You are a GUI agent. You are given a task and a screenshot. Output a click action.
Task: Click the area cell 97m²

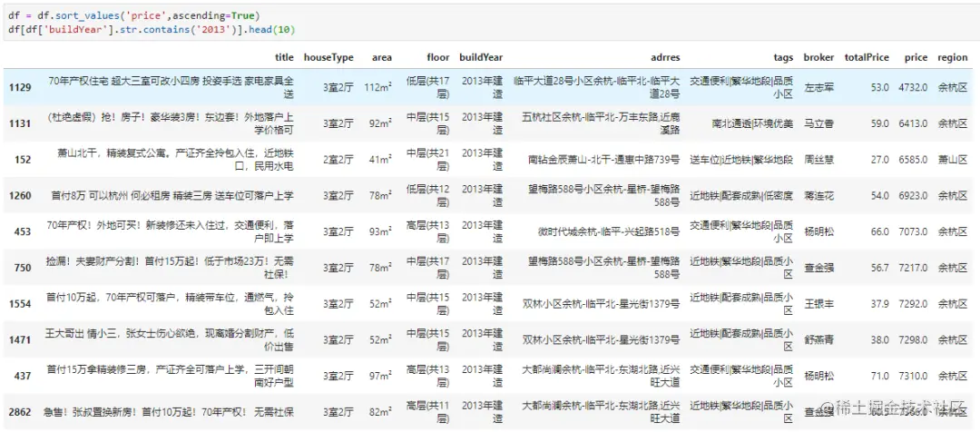(380, 376)
